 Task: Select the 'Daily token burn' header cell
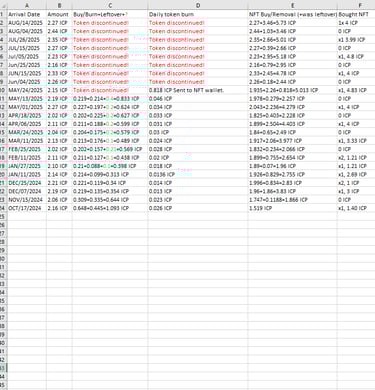click(x=198, y=14)
